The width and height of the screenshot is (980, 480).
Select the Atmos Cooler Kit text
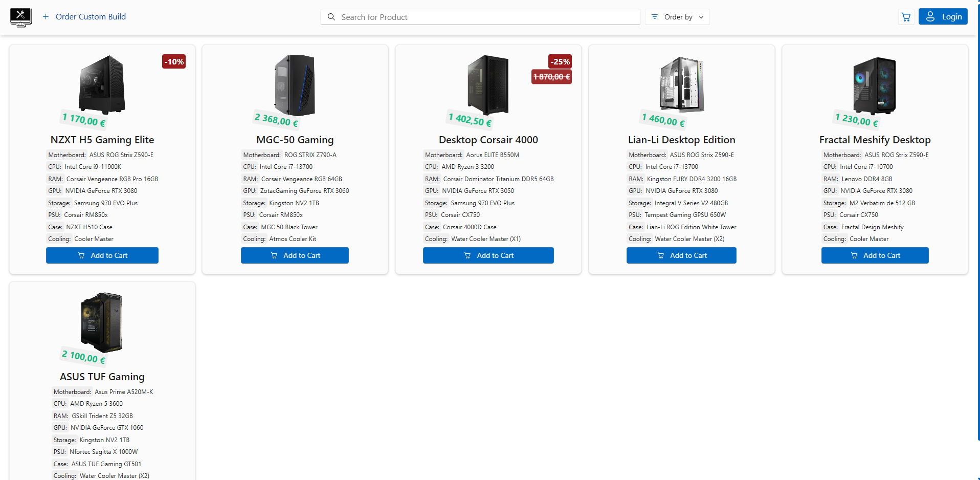pos(293,239)
